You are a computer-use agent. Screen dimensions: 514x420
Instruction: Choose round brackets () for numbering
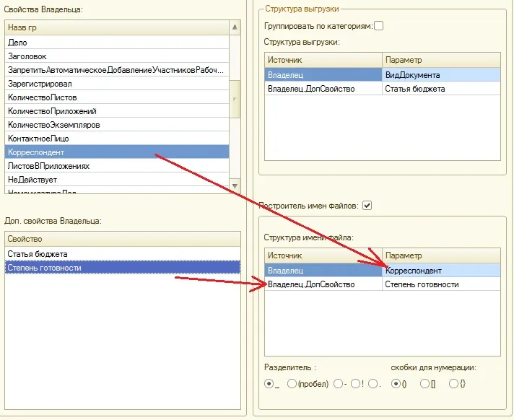pyautogui.click(x=396, y=384)
